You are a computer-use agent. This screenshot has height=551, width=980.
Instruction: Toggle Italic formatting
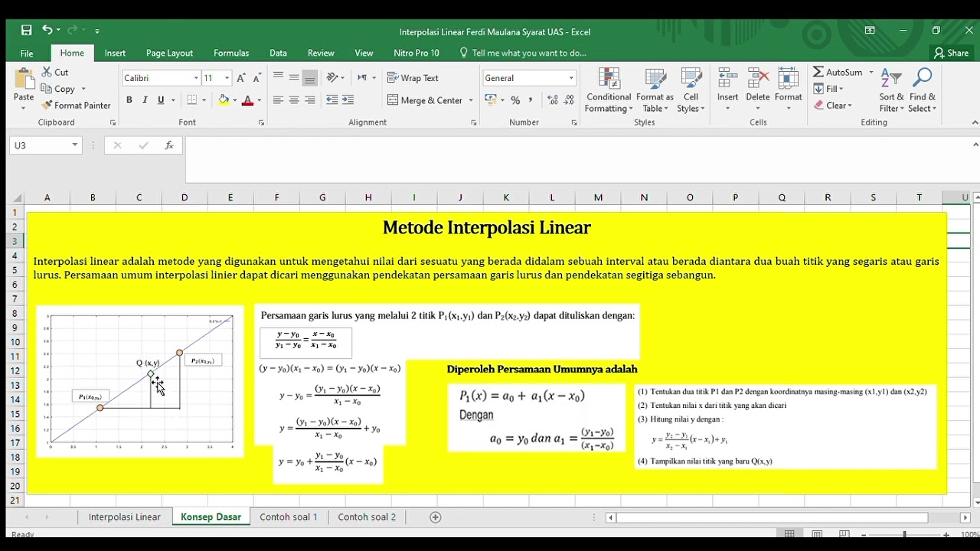pyautogui.click(x=145, y=100)
